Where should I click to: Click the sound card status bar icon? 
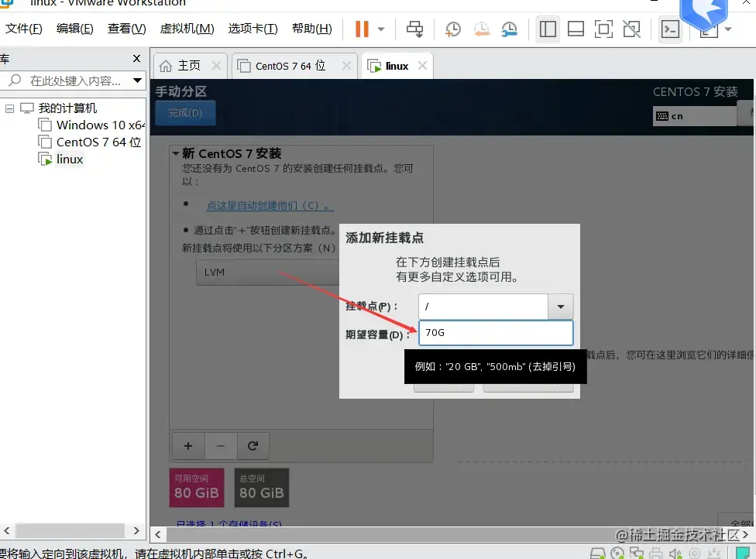pos(675,554)
